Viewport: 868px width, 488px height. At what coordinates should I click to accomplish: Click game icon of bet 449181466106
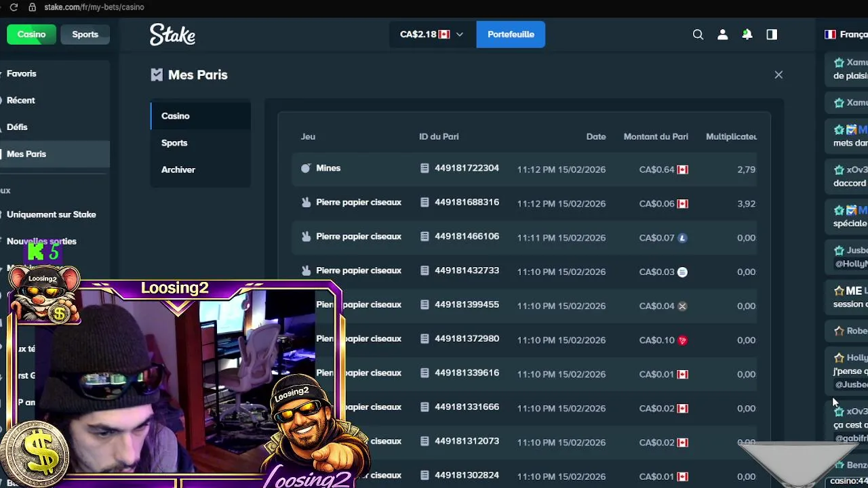coord(306,237)
